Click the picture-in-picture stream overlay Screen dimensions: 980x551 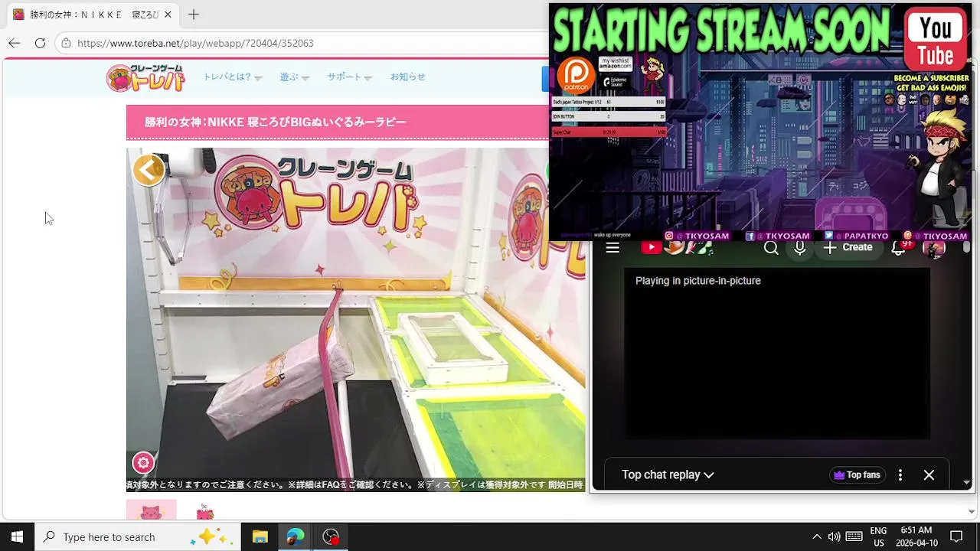point(760,122)
